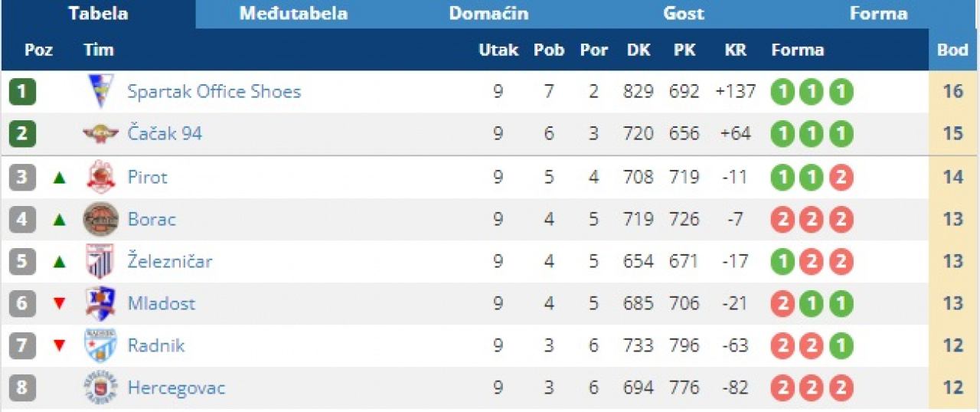Open the Domaćin standings tab
This screenshot has height=412, width=980.
(x=488, y=14)
